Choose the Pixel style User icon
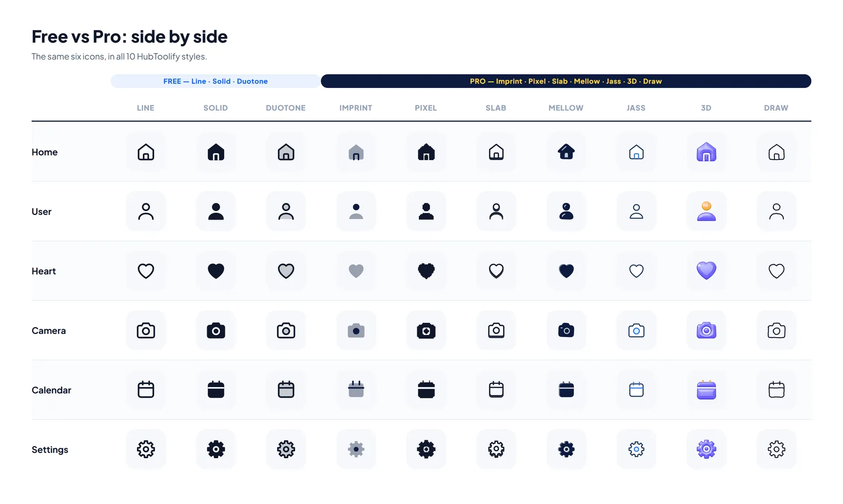Image resolution: width=843 pixels, height=504 pixels. (x=426, y=211)
